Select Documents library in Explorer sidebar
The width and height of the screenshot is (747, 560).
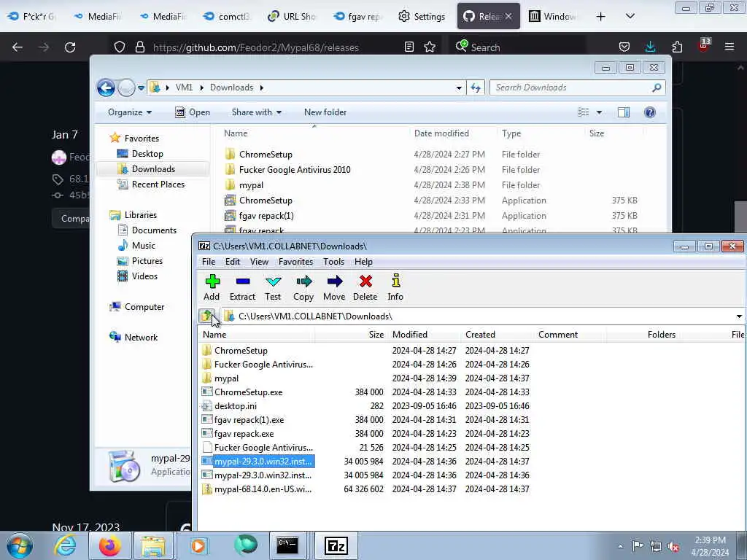tap(154, 230)
